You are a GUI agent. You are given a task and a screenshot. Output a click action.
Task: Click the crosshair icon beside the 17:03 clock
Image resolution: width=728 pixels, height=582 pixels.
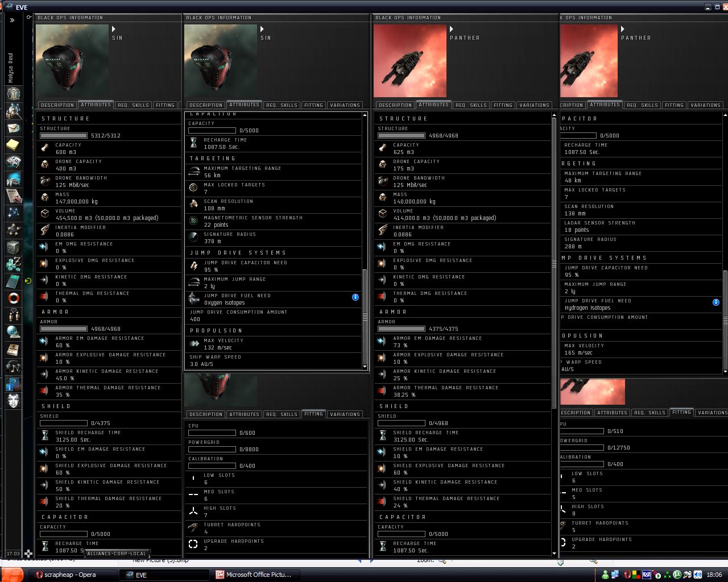(28, 554)
